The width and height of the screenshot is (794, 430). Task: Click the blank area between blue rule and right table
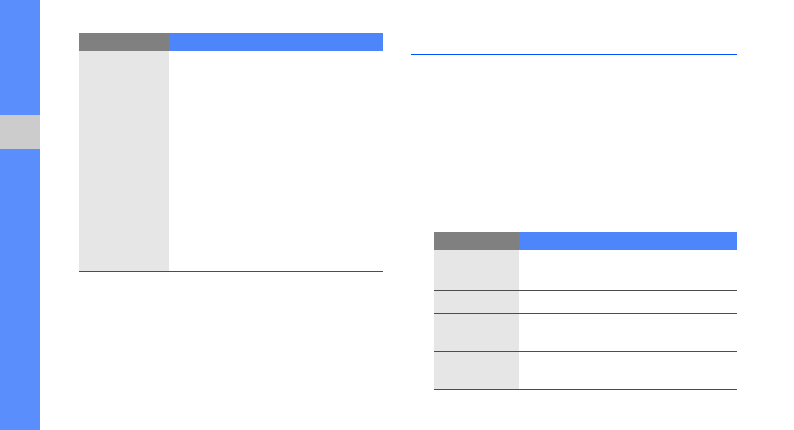pyautogui.click(x=574, y=140)
